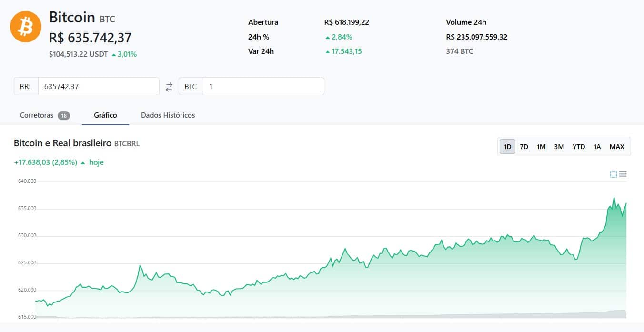
Task: Click the Bitcoin e Real brasileiro heading
Action: coord(63,143)
